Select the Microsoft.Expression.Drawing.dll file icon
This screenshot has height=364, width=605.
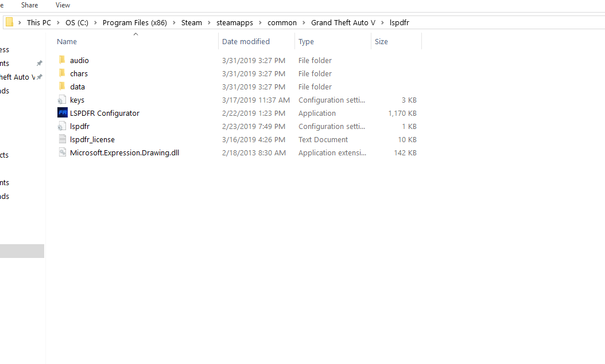63,152
